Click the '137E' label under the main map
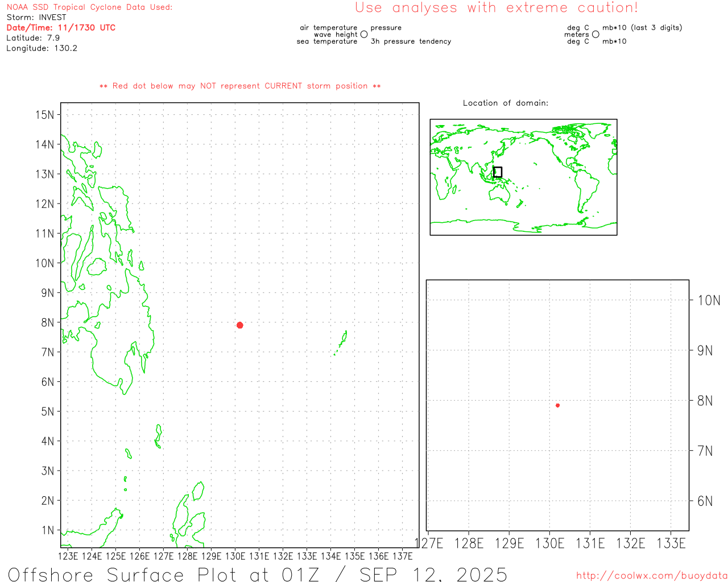The height and width of the screenshot is (582, 728). [403, 556]
